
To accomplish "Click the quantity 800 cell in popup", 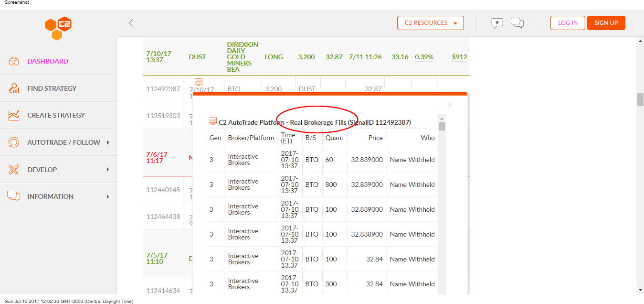I will tap(331, 185).
